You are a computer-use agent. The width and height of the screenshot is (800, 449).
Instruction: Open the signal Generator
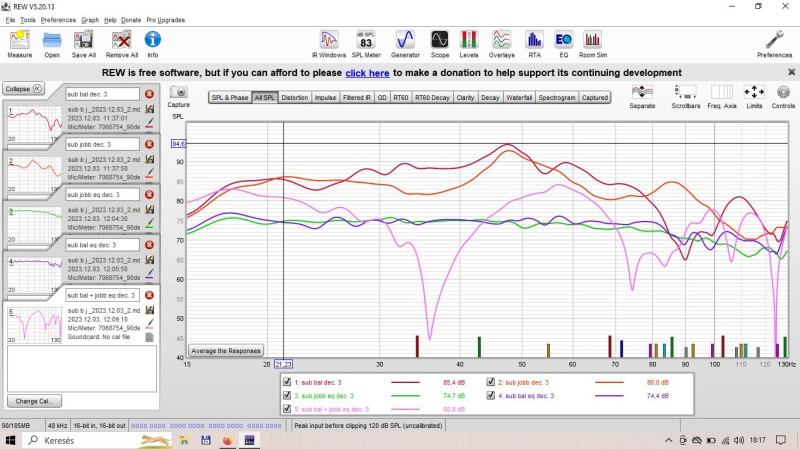(405, 44)
